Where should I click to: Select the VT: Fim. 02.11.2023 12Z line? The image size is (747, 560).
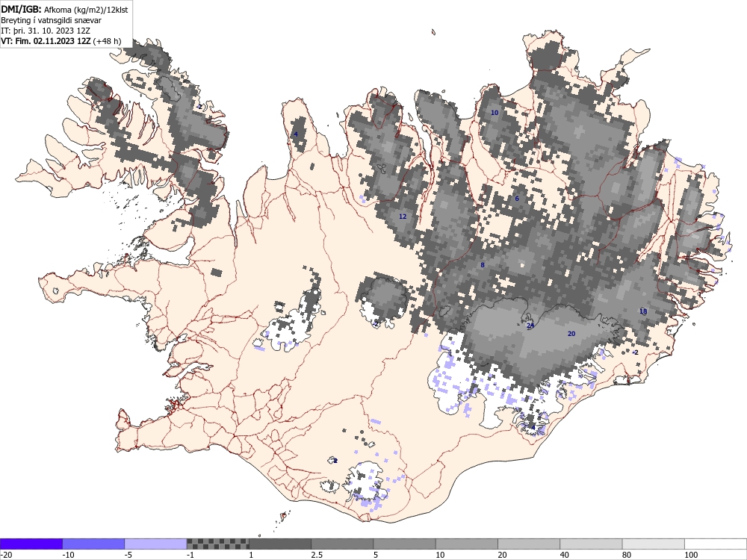(61, 41)
